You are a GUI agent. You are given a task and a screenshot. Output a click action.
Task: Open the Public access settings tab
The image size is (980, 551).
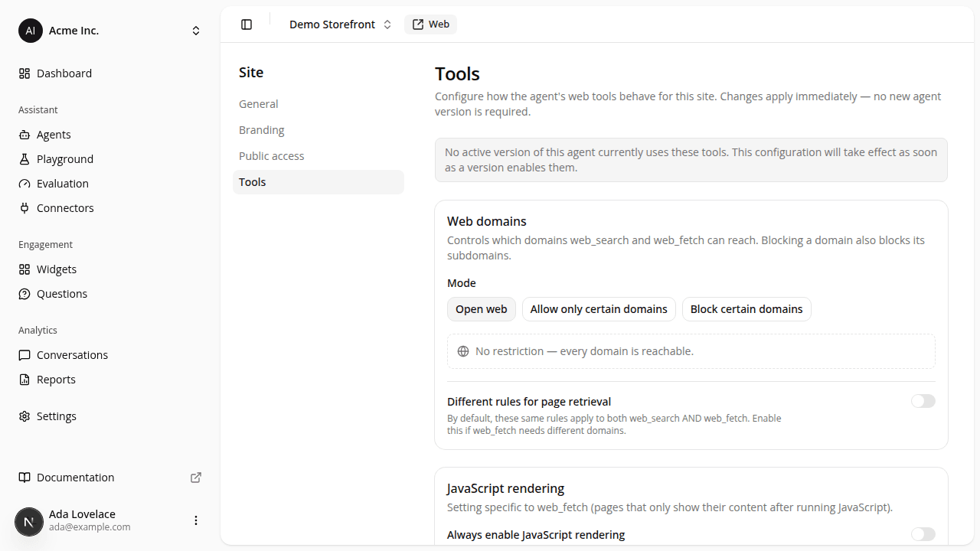coord(318,156)
